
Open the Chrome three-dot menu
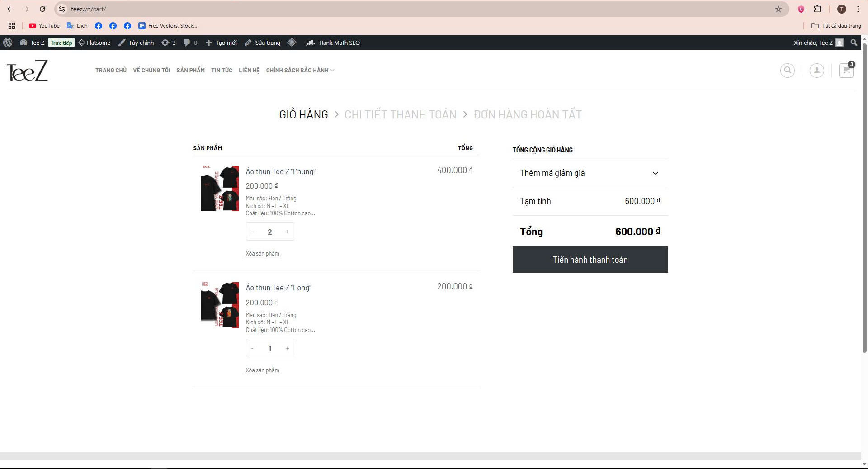click(858, 9)
